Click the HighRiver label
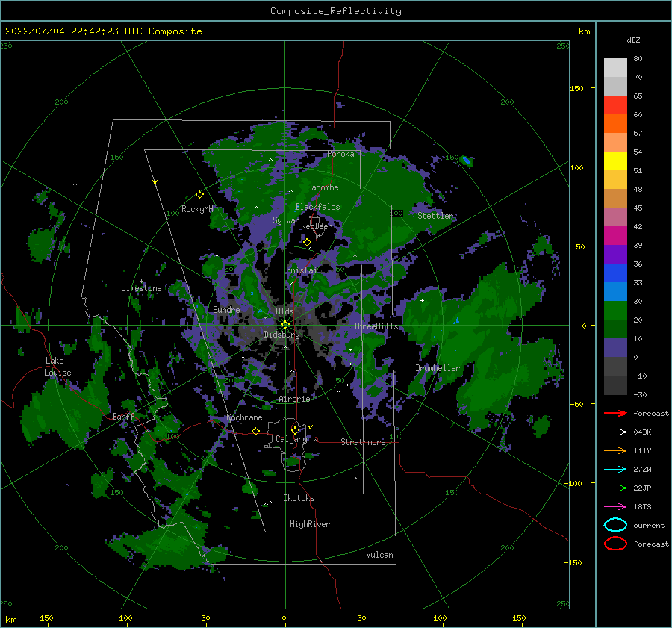Screen dimensions: 672x628 (310, 524)
